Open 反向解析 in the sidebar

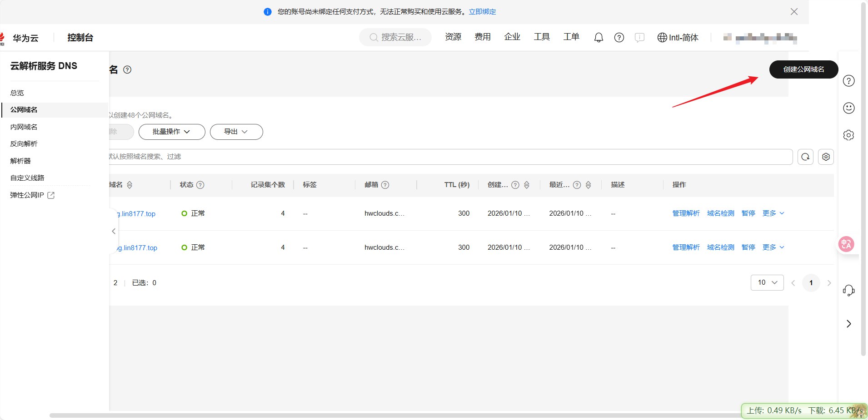click(x=24, y=143)
